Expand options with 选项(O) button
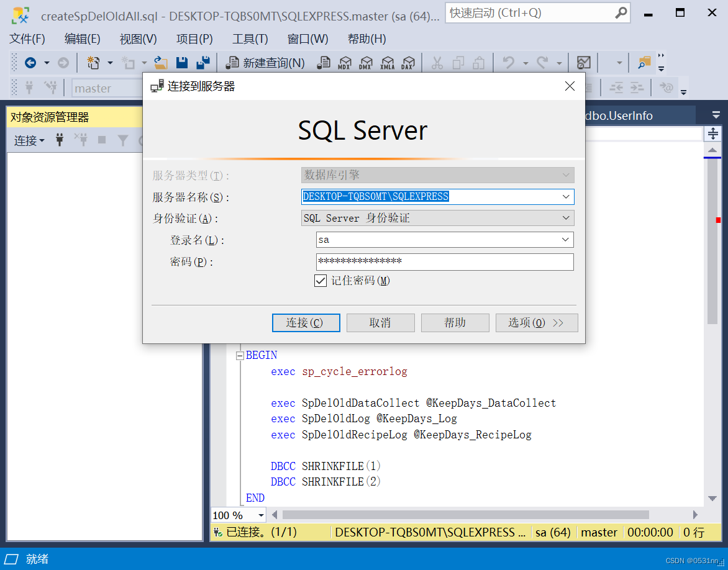 536,322
